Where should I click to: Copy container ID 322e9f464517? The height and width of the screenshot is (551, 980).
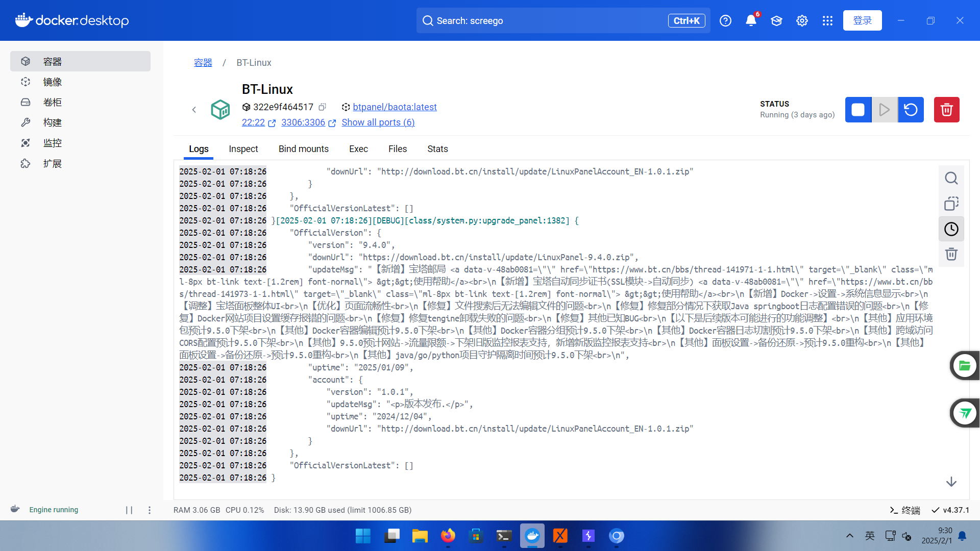322,107
